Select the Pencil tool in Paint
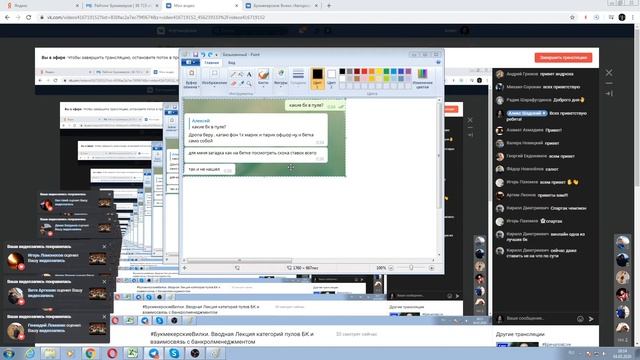Screen dimensions: 640x360 233,74
